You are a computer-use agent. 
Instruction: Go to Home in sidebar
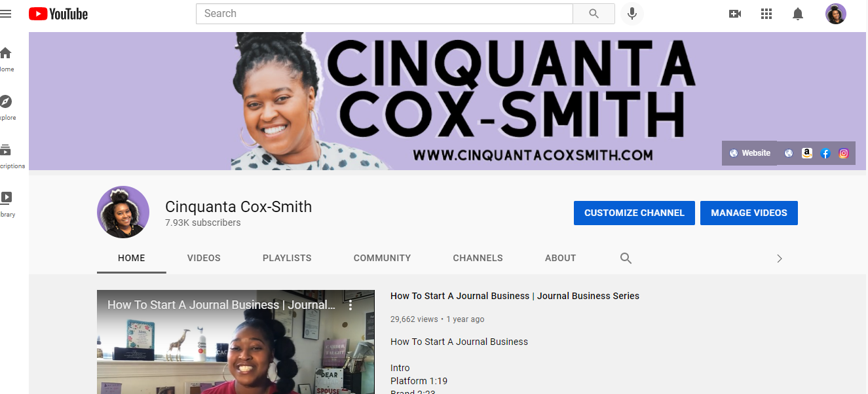coord(6,59)
